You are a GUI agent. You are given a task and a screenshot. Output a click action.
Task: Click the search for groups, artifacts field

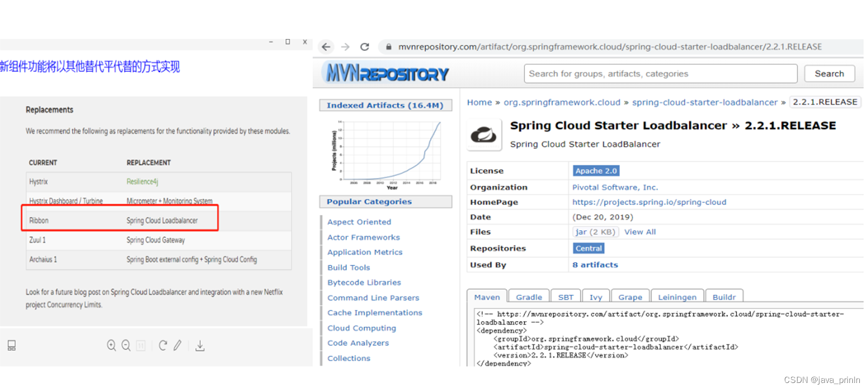pos(660,74)
